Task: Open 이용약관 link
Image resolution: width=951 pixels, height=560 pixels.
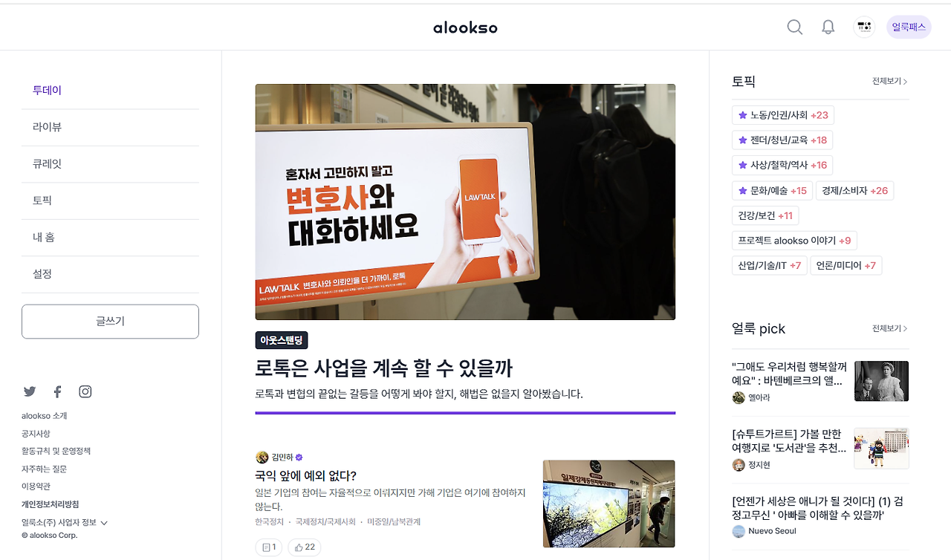Action: (36, 486)
